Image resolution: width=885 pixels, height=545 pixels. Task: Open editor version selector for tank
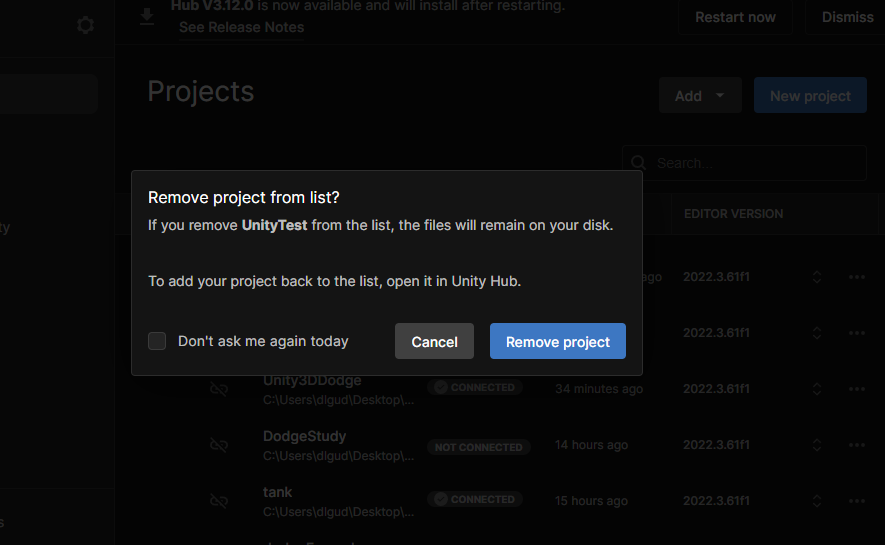point(817,500)
